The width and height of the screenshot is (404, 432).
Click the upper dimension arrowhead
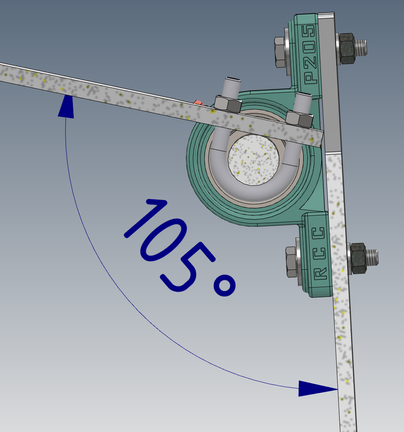point(66,106)
